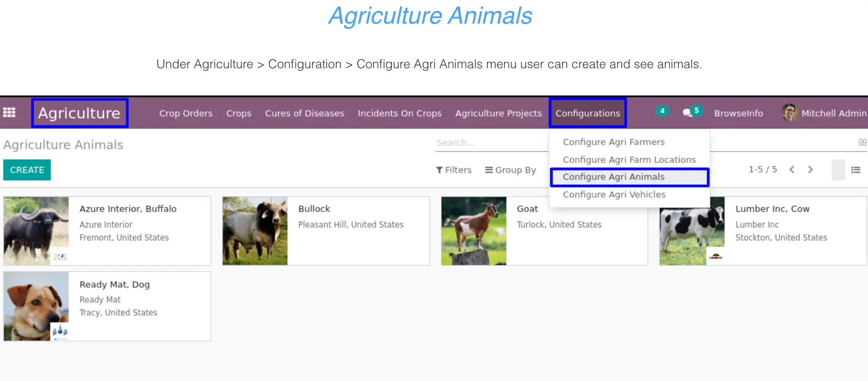This screenshot has height=381, width=868.
Task: Go to previous page arrow
Action: [x=792, y=170]
